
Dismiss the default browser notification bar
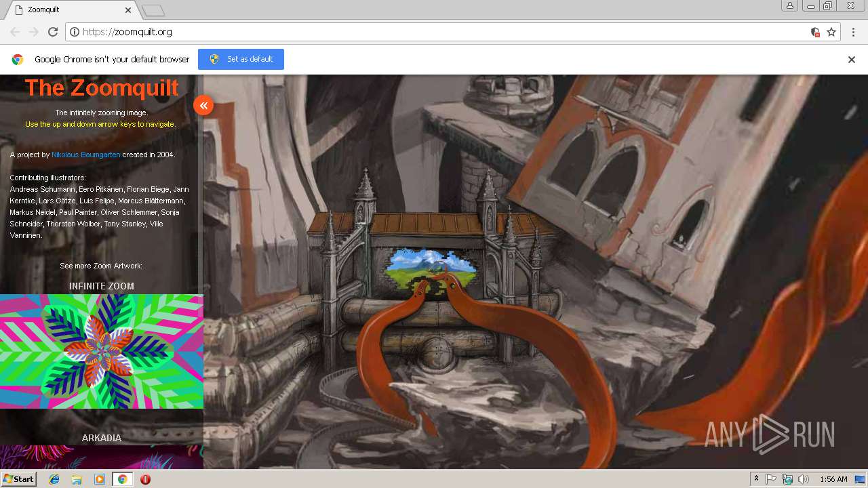pyautogui.click(x=852, y=60)
